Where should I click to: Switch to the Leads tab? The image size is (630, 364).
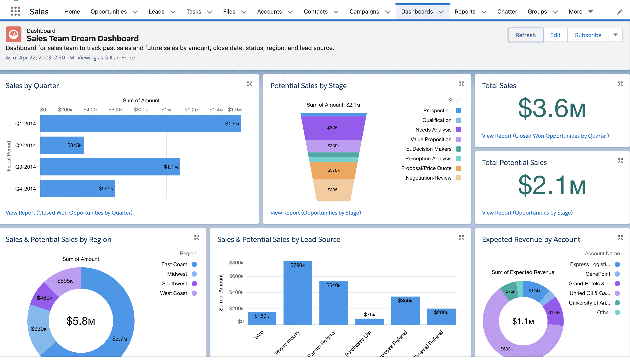point(156,12)
